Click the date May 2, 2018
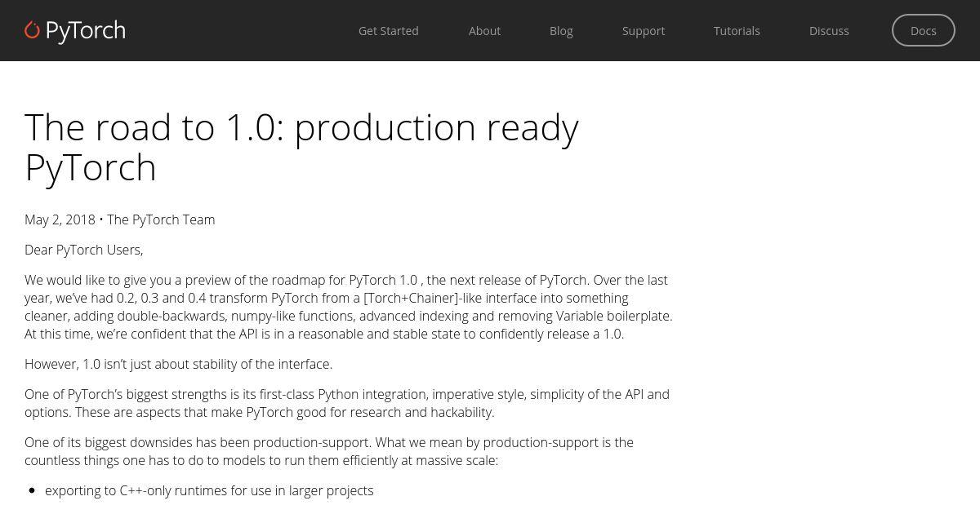This screenshot has width=980, height=514. coord(60,219)
